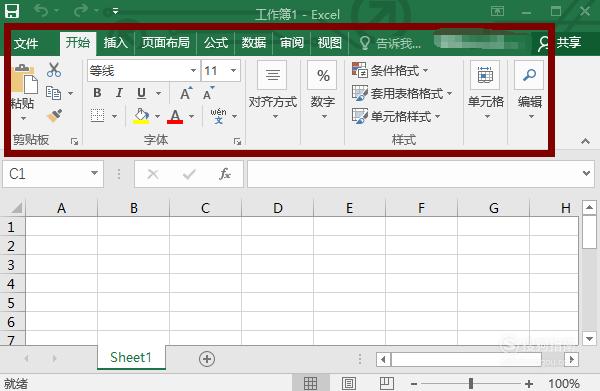Click the Redo arrow icon
Viewport: 600px width, 391px height.
(81, 11)
